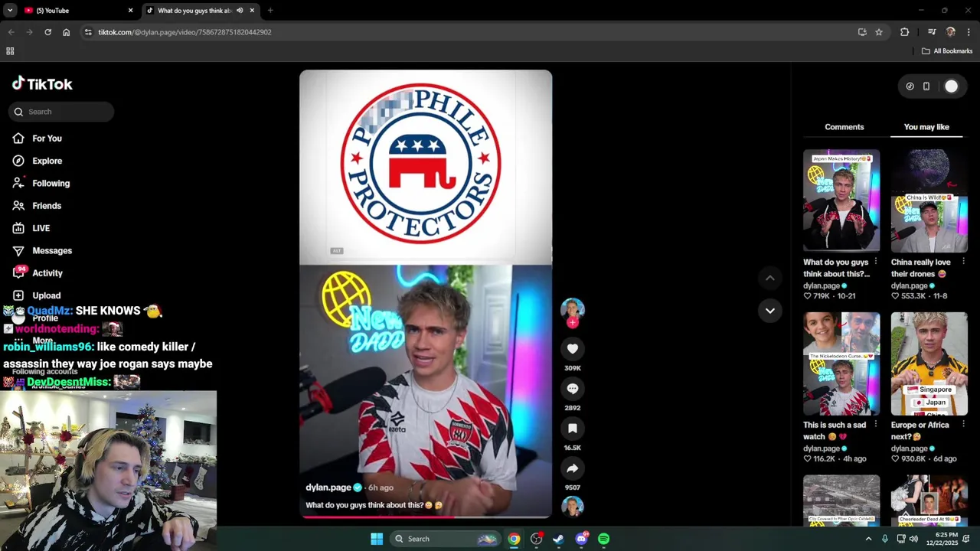Open more options for "What do you guys think"
The height and width of the screenshot is (551, 980).
point(876,262)
